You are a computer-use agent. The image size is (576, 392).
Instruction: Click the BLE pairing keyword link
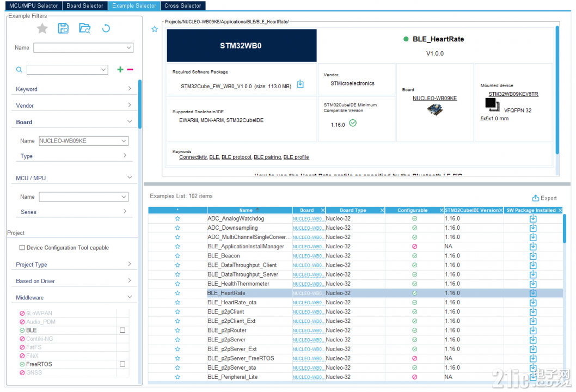tap(267, 157)
